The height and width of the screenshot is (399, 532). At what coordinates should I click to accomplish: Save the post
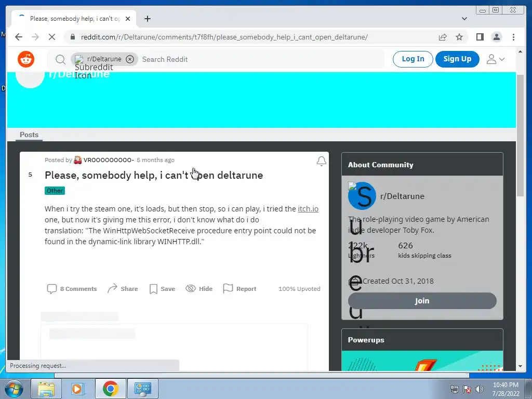[162, 289]
